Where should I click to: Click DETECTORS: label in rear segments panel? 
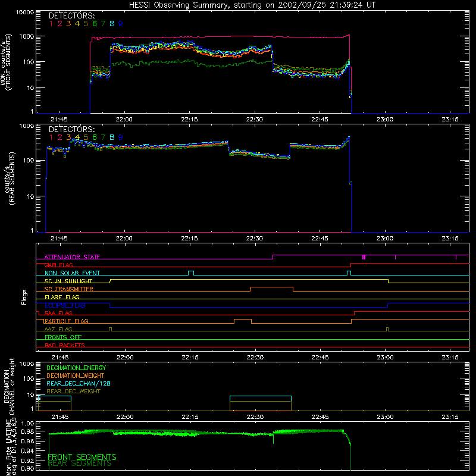pyautogui.click(x=71, y=129)
